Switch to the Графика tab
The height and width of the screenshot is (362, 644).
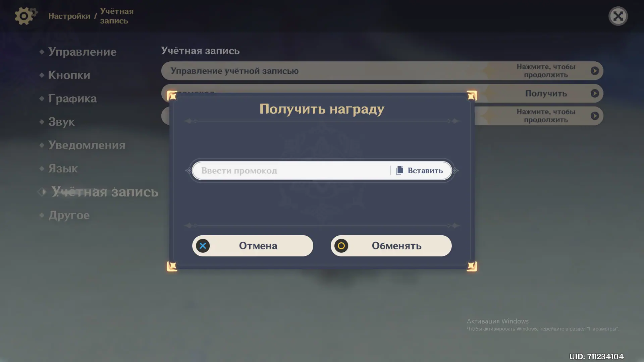point(72,99)
